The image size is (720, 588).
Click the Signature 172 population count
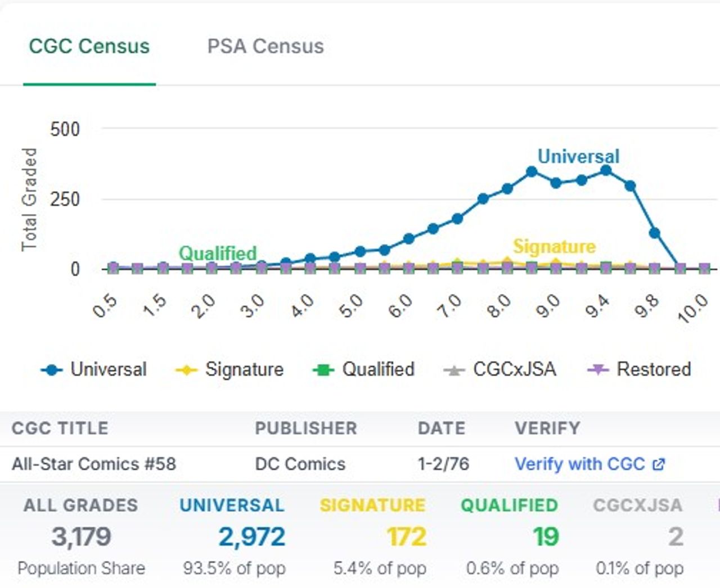coord(406,537)
